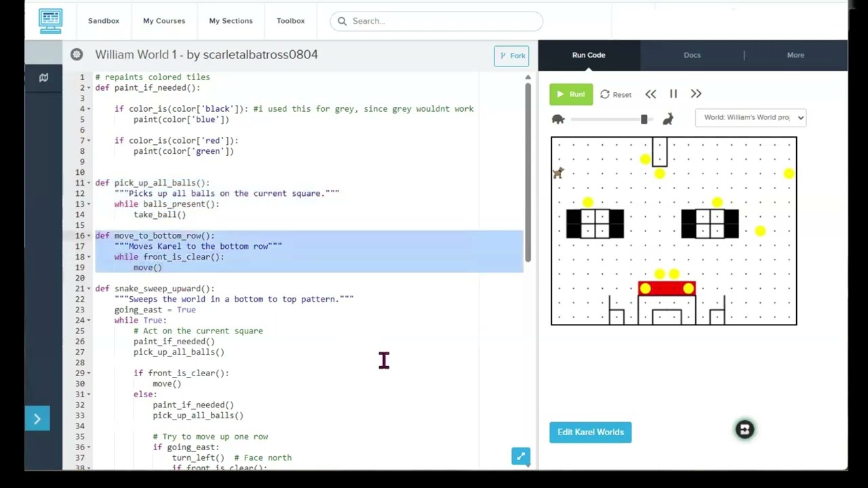Click the 'take_ball()' code line
This screenshot has height=488, width=868.
[159, 215]
